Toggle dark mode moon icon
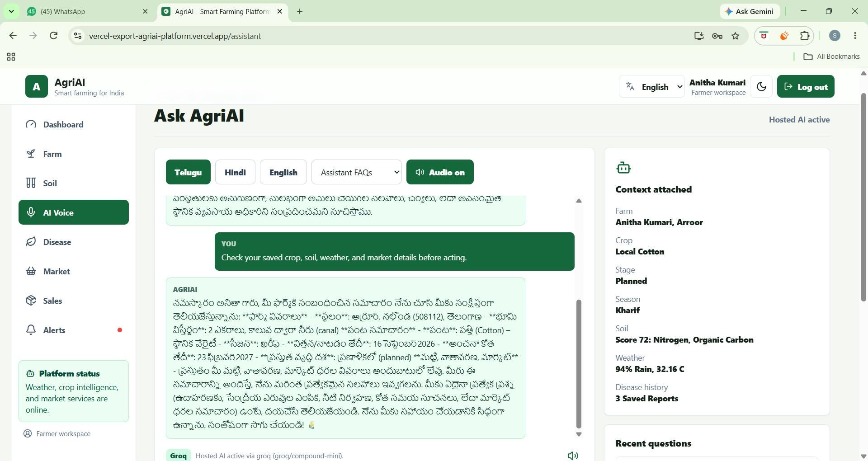 point(761,86)
